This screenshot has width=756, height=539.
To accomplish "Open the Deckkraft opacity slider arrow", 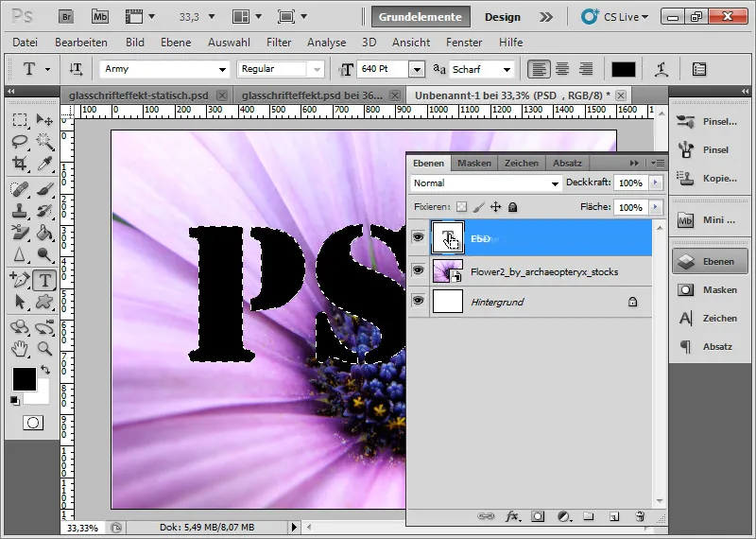I will 655,183.
